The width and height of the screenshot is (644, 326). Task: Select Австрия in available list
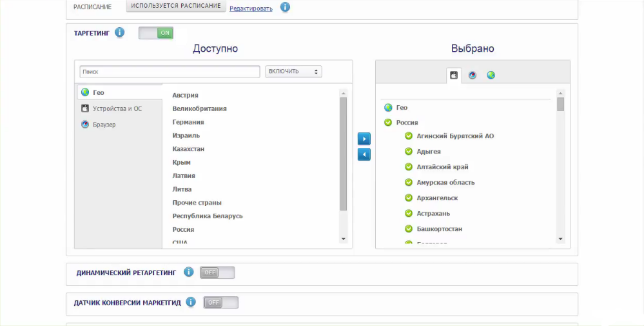[185, 96]
